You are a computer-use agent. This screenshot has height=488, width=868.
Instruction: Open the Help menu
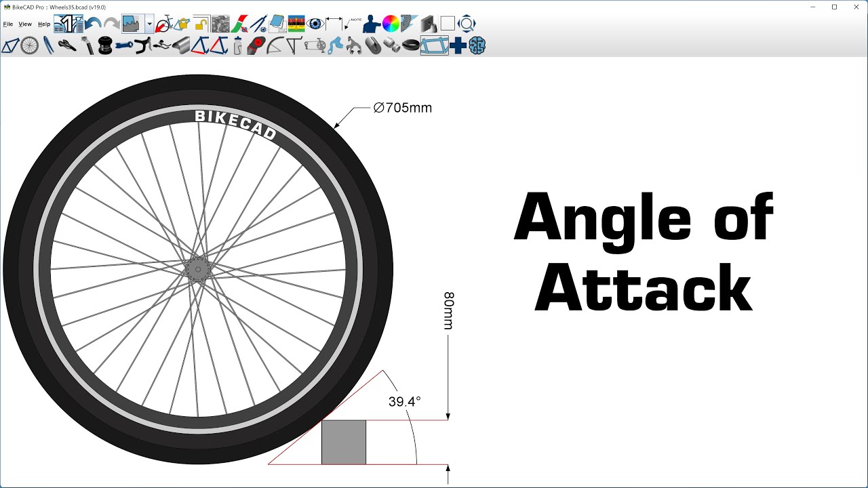(x=44, y=24)
